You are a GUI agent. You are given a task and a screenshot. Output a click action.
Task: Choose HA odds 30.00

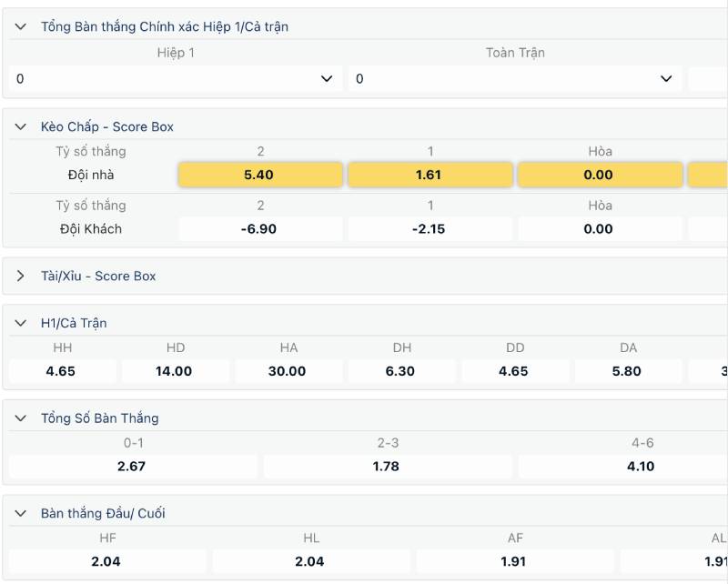coord(288,371)
